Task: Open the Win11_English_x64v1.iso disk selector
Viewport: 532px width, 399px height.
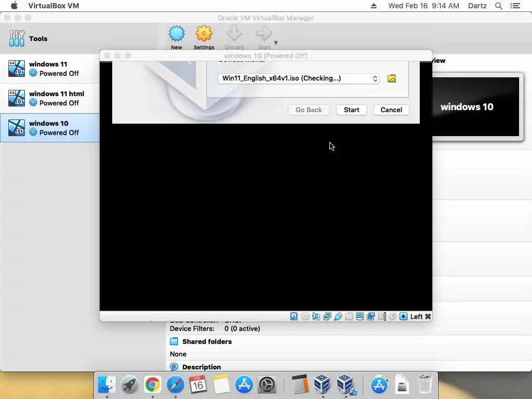Action: tap(299, 78)
